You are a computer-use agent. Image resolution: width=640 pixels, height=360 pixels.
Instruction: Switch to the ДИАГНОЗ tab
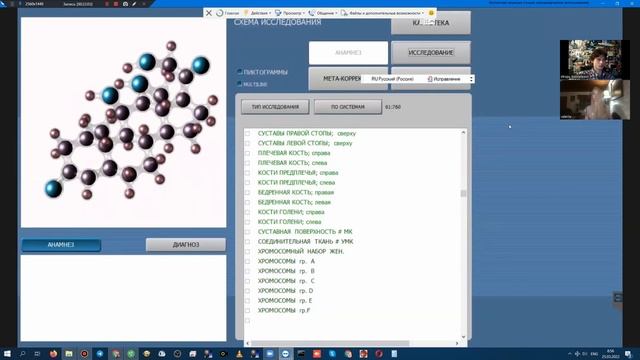tap(186, 245)
